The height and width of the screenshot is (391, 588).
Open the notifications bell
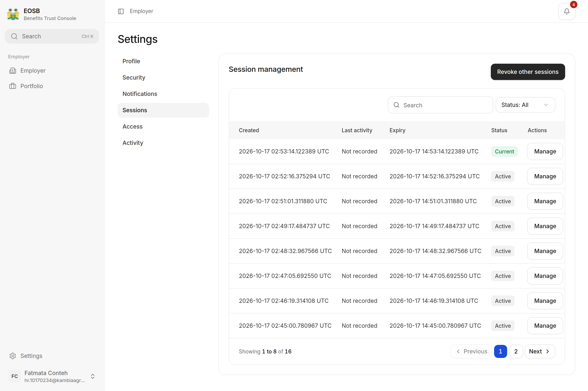tap(566, 11)
